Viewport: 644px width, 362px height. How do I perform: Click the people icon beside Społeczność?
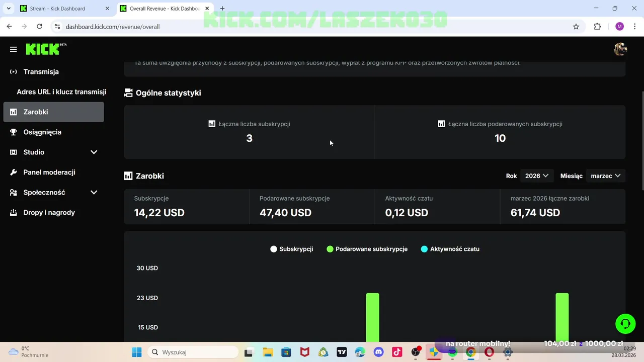pos(14,193)
